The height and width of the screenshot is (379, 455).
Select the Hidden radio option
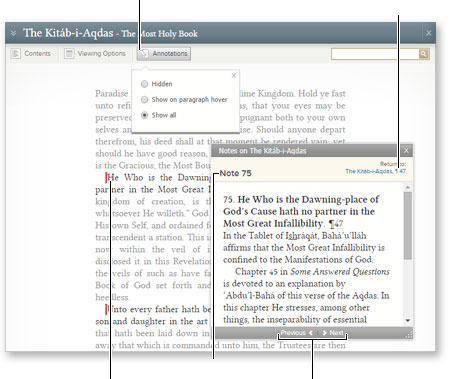[144, 84]
